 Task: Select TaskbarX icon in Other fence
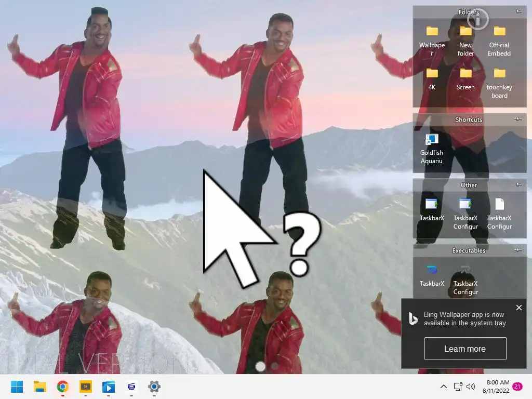(x=432, y=204)
